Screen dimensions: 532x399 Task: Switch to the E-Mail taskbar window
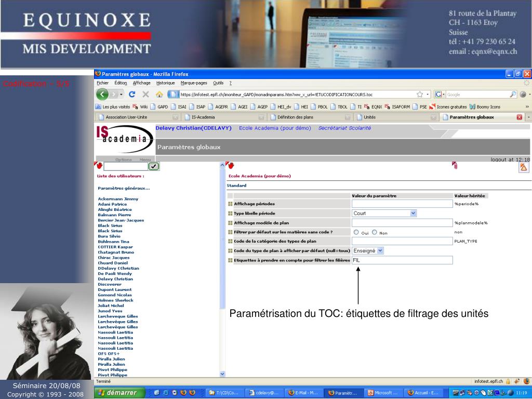click(x=304, y=393)
